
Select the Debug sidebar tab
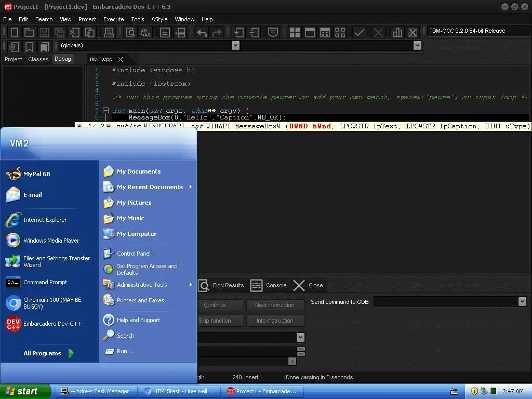(63, 59)
